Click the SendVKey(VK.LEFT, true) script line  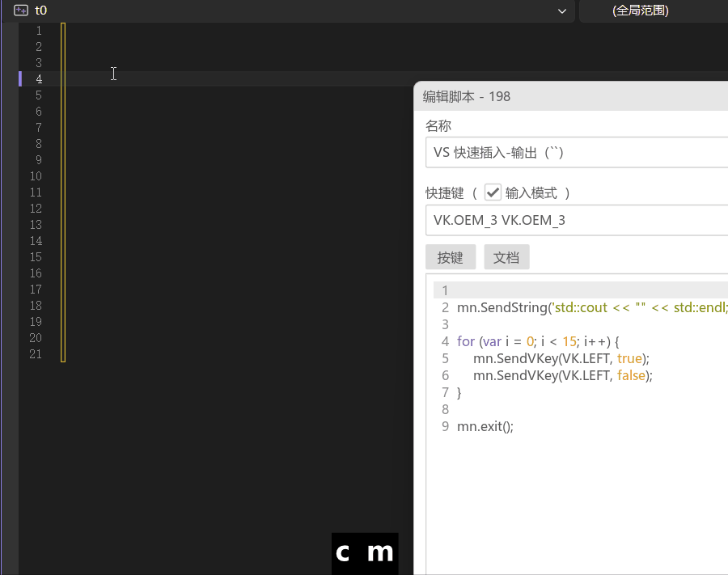pos(561,358)
